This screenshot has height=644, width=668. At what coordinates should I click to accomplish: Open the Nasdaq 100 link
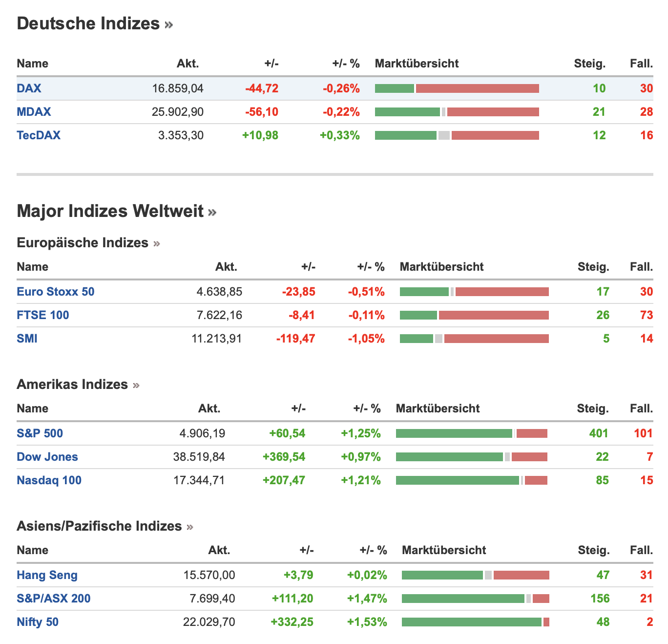tap(49, 480)
